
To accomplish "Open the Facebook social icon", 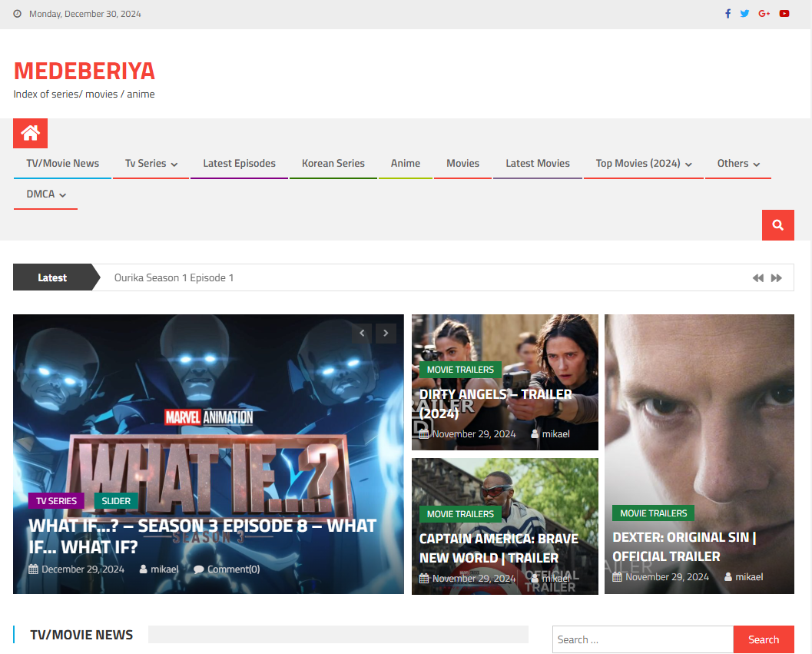I will click(727, 14).
